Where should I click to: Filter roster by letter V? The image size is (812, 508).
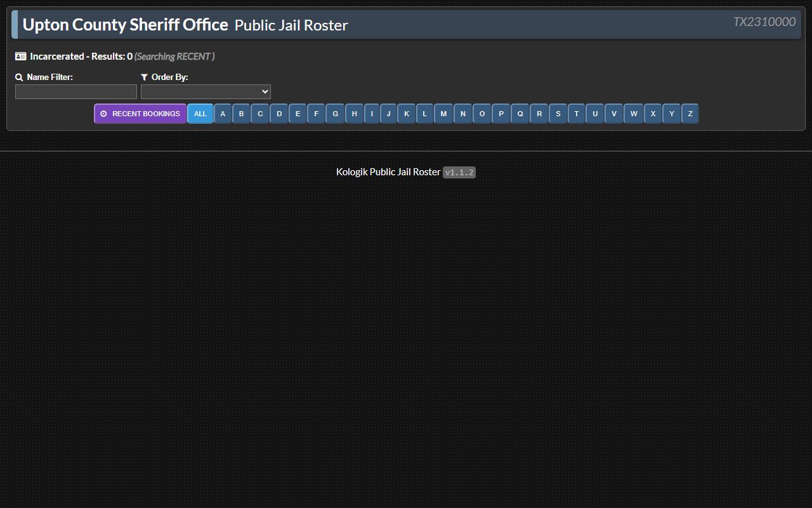pos(614,114)
